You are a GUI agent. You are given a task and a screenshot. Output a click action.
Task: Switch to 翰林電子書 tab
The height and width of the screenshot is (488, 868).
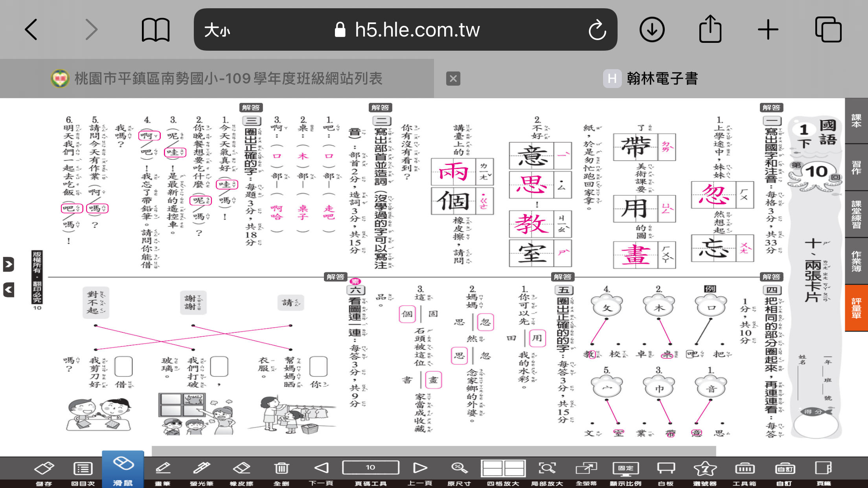(651, 78)
